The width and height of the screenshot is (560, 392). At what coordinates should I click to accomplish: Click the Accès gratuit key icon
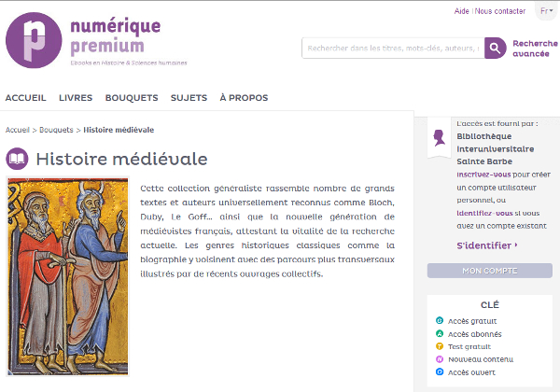tap(440, 320)
